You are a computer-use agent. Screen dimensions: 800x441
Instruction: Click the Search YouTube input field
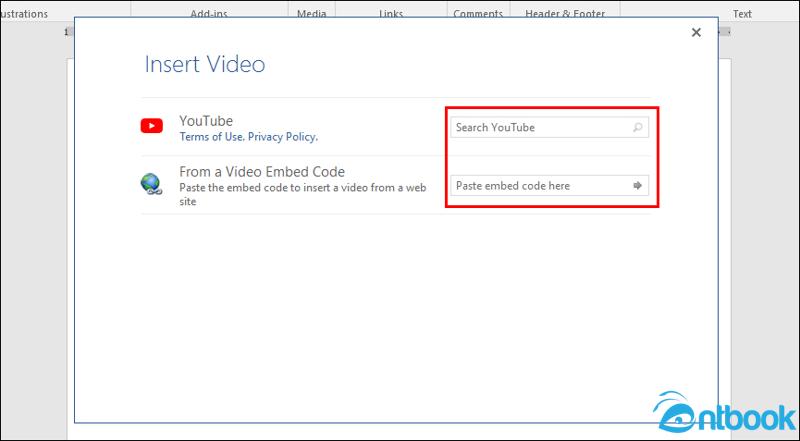(549, 128)
